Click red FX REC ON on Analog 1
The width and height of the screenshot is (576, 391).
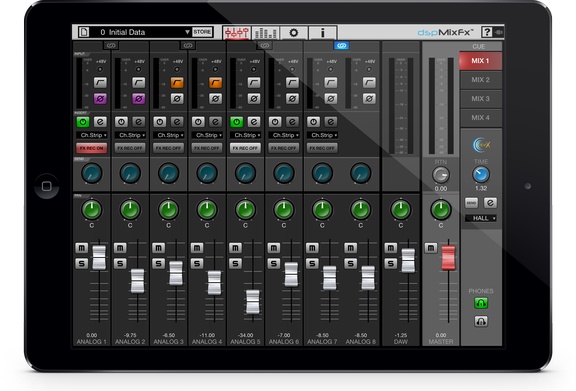click(92, 148)
